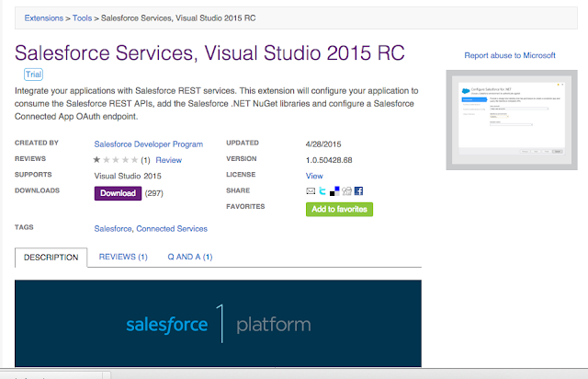Share the extension via email icon

(x=311, y=191)
